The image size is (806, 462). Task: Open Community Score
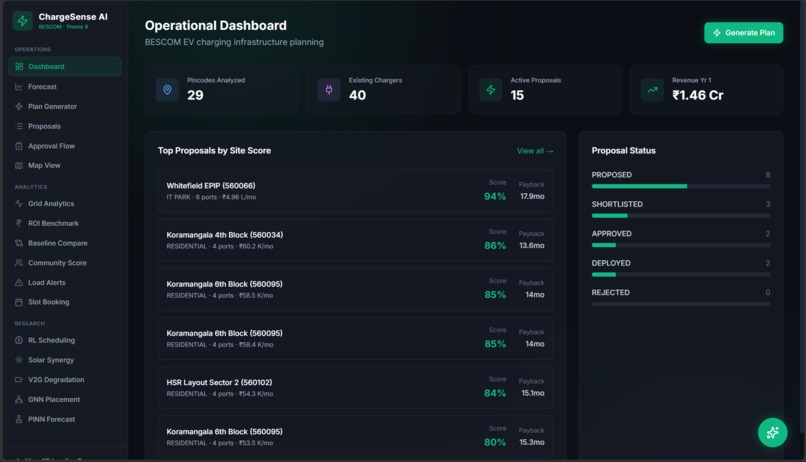65,263
